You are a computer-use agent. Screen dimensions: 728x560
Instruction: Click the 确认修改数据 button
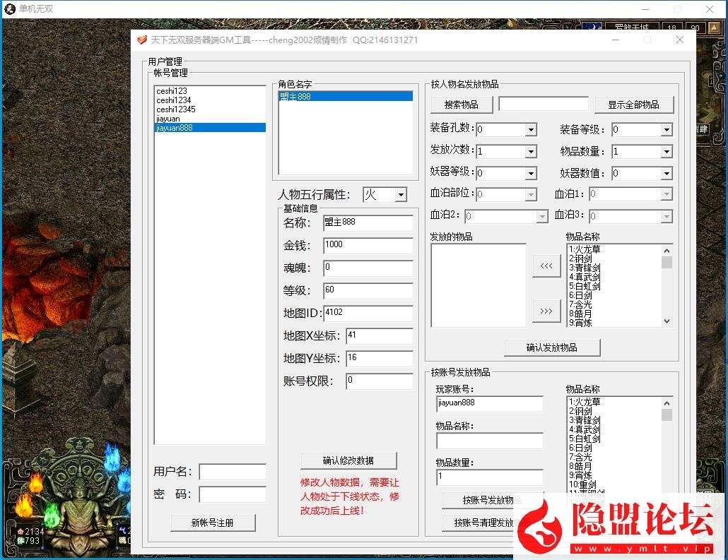pos(348,460)
